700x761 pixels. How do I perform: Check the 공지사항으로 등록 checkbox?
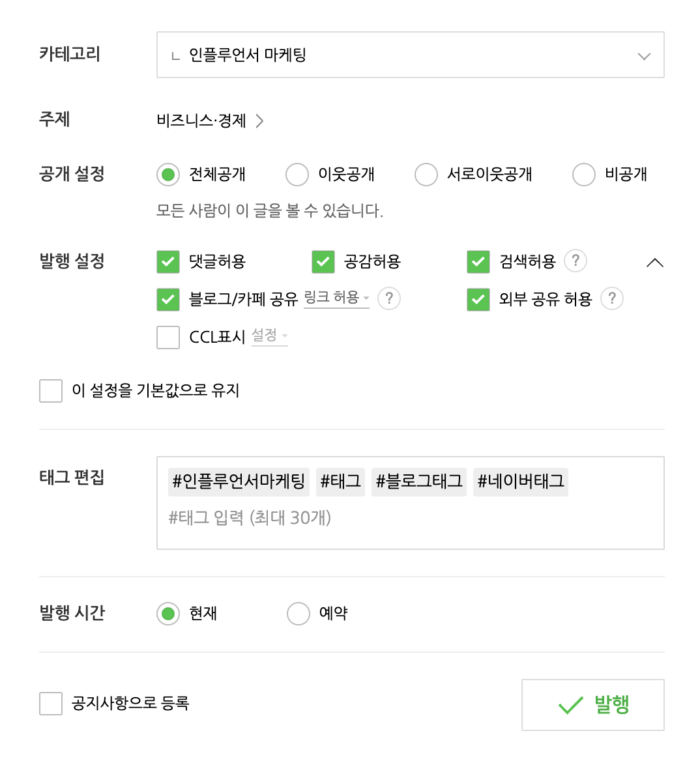pyautogui.click(x=51, y=704)
